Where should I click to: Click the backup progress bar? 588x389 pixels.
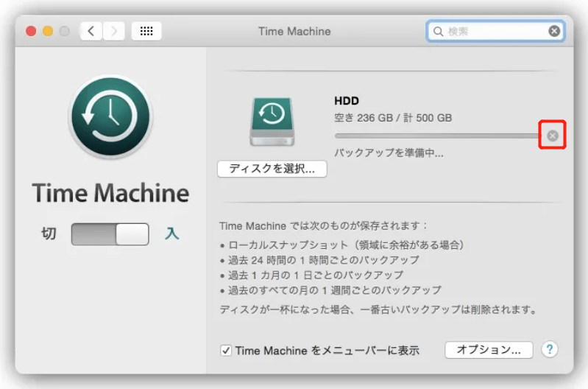pos(438,136)
